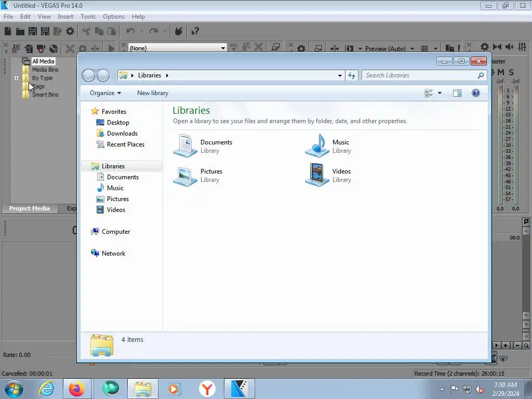Select Smart Bins in Project Media tree
This screenshot has width=532, height=399.
[x=45, y=95]
